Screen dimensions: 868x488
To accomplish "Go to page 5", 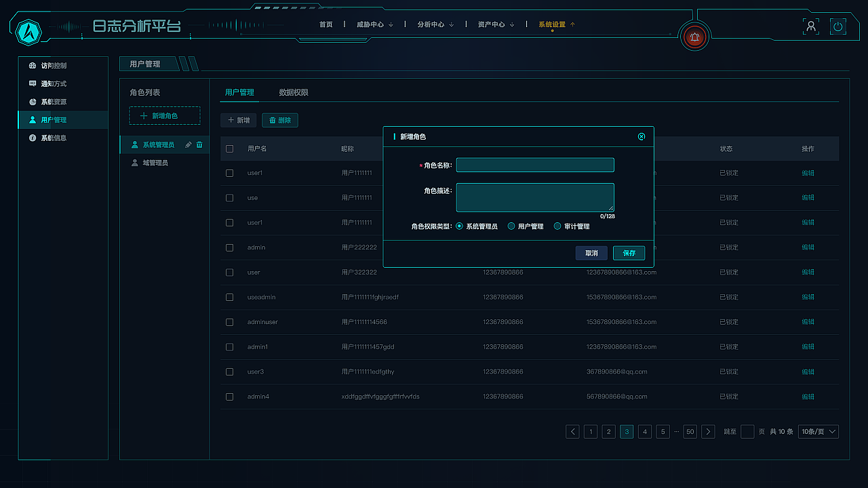I will tap(663, 432).
